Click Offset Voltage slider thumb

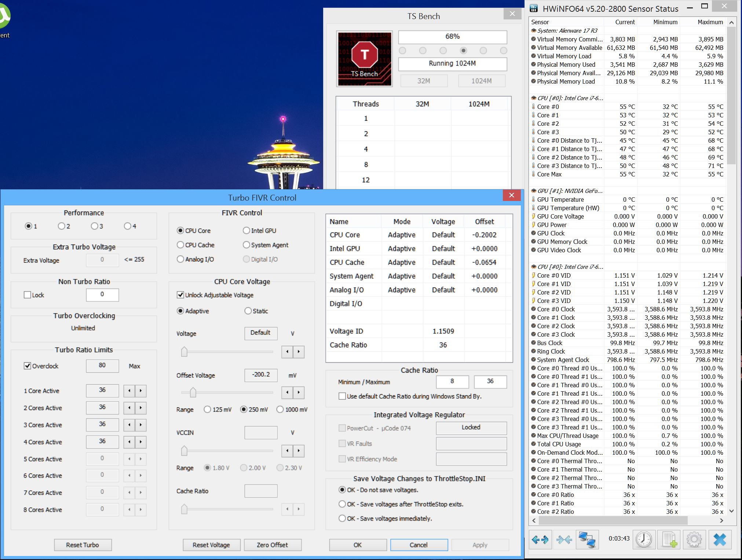click(x=193, y=392)
